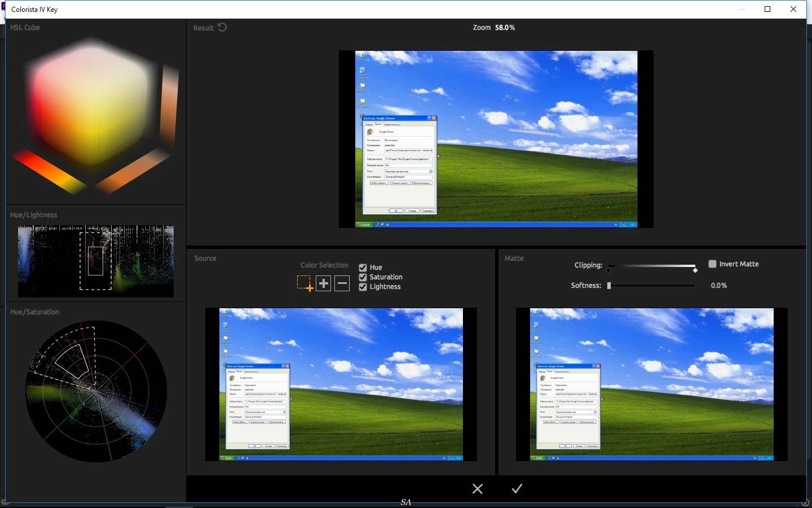Click the Zoom 58.0% value
This screenshot has width=812, height=508.
[x=505, y=27]
